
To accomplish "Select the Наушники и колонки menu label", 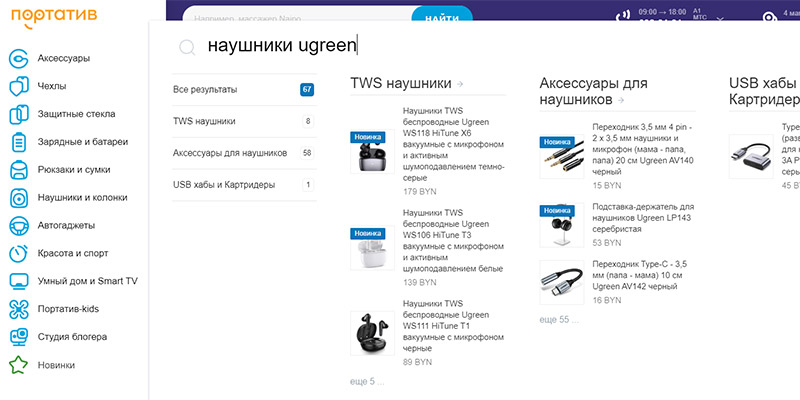I will pos(83,198).
